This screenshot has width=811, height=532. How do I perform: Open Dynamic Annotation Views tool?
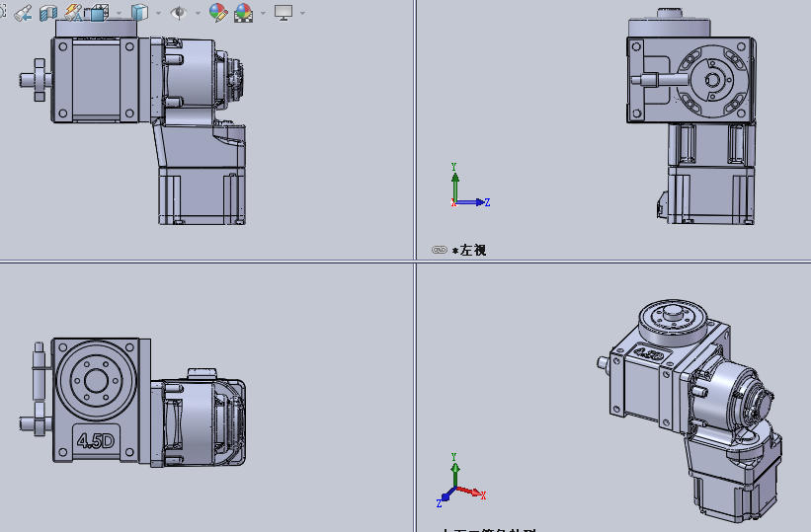[x=73, y=13]
